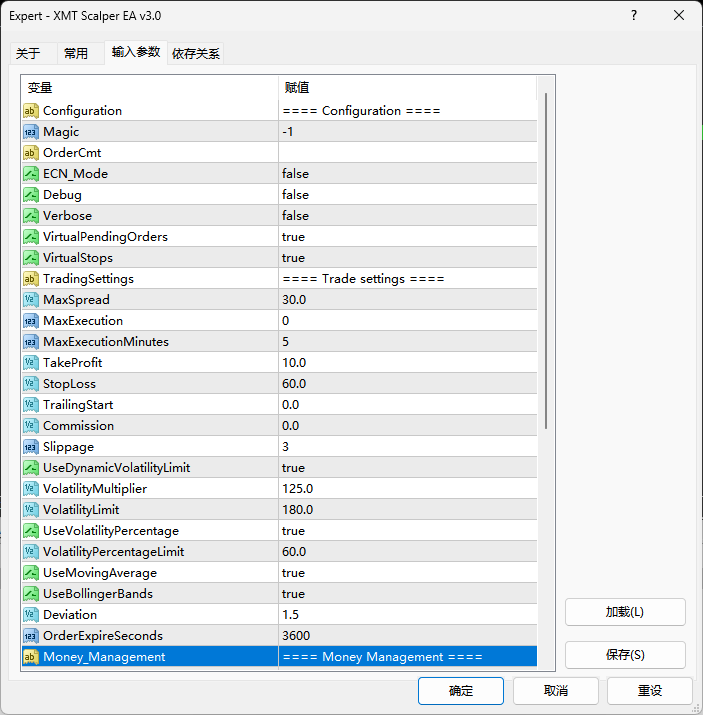Click the VolatilityMultiplier value 125.0

(298, 489)
